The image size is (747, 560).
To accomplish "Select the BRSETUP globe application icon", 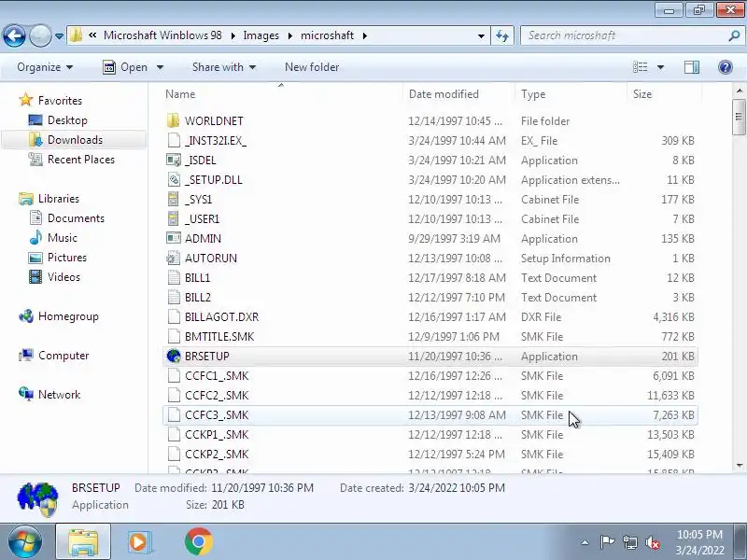I will pyautogui.click(x=174, y=357).
